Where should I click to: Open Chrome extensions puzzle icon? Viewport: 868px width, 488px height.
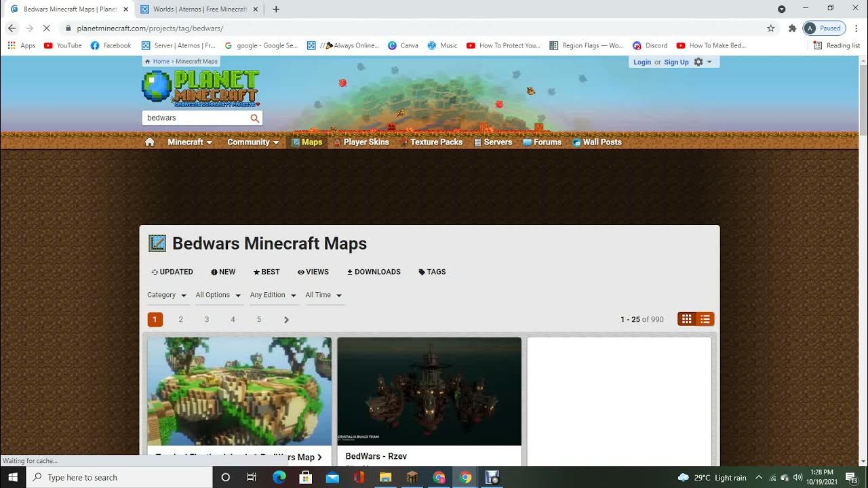click(x=792, y=28)
